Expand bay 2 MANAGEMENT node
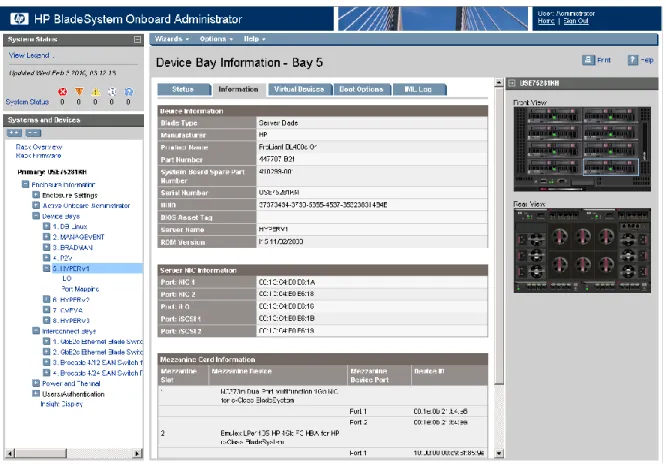Viewport: 666px width, 465px height. pos(46,237)
